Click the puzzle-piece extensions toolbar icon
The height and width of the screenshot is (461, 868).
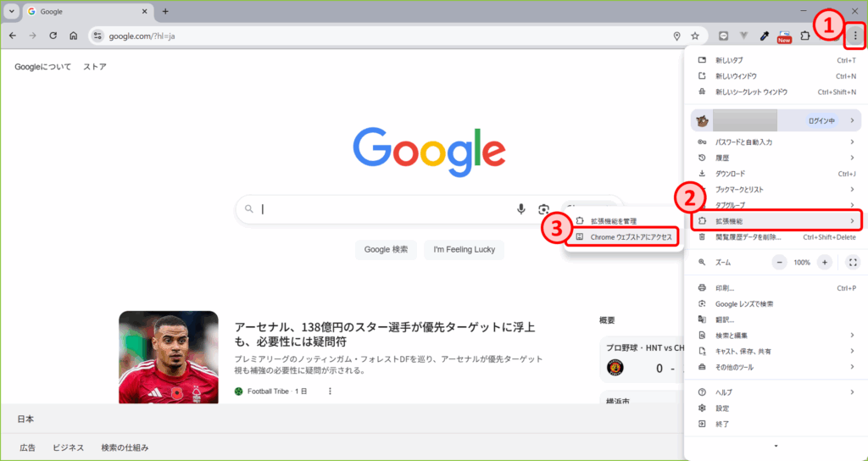tap(805, 36)
